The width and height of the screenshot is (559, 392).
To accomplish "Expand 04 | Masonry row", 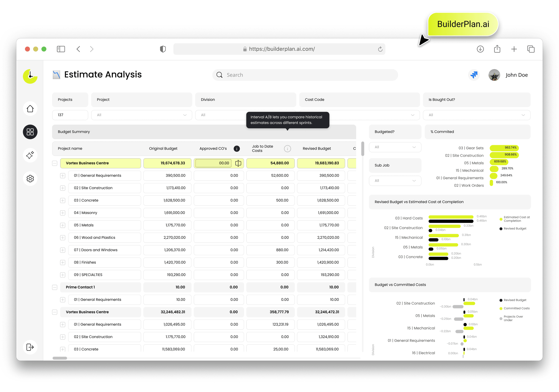I will click(x=63, y=213).
